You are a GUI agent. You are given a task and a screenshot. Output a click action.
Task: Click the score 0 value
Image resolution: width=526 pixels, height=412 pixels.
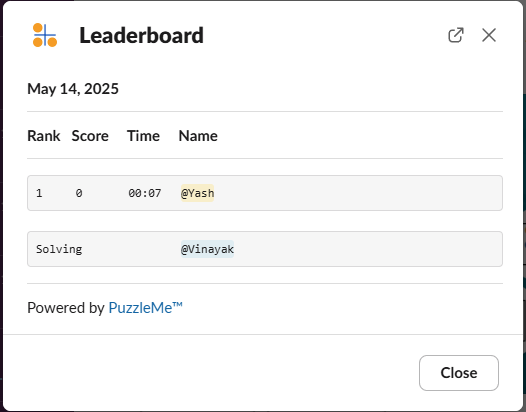[79, 193]
